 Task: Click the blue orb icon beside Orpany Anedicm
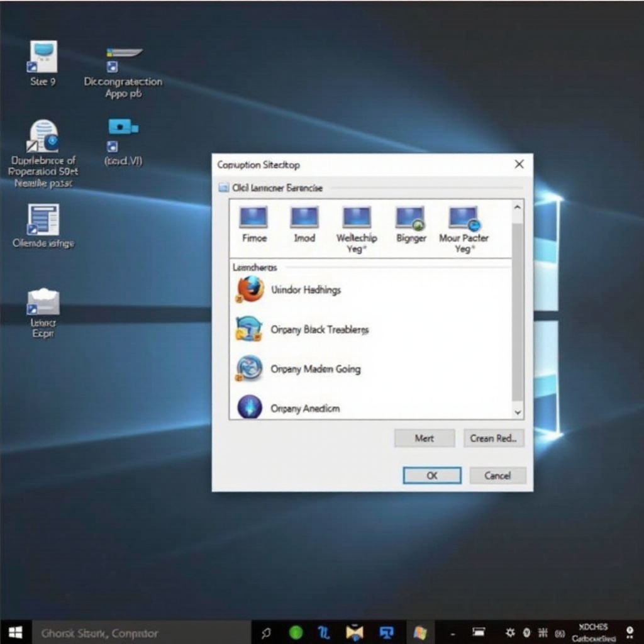coord(250,407)
